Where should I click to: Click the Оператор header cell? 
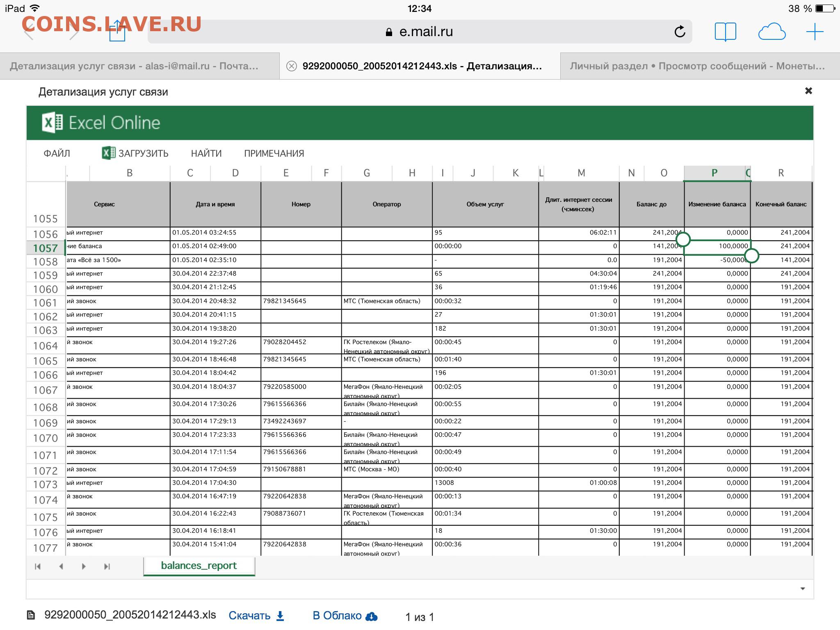pyautogui.click(x=387, y=204)
